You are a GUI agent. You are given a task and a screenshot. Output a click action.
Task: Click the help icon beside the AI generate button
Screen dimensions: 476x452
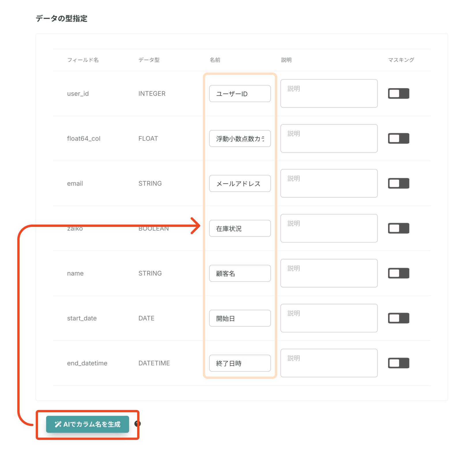pyautogui.click(x=138, y=423)
